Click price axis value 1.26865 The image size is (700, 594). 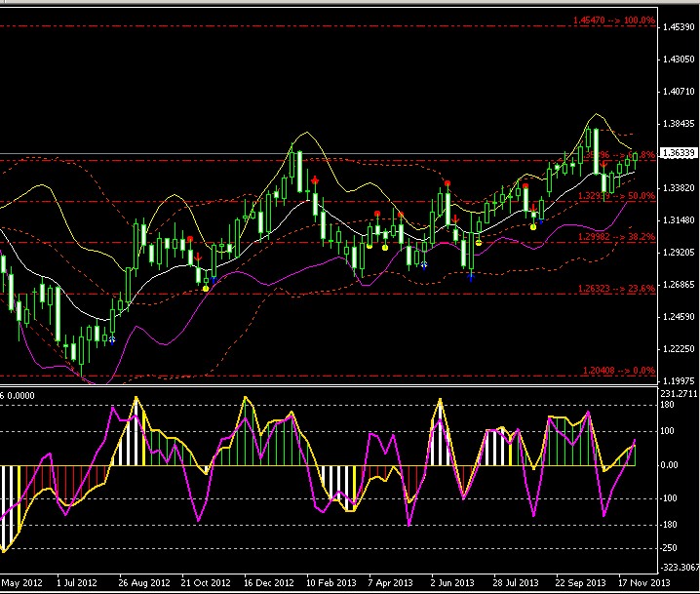tap(679, 285)
